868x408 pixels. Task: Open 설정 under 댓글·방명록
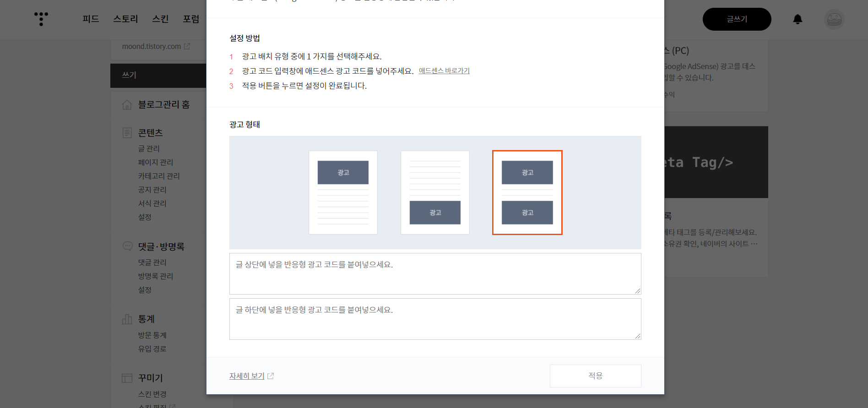[x=145, y=290]
